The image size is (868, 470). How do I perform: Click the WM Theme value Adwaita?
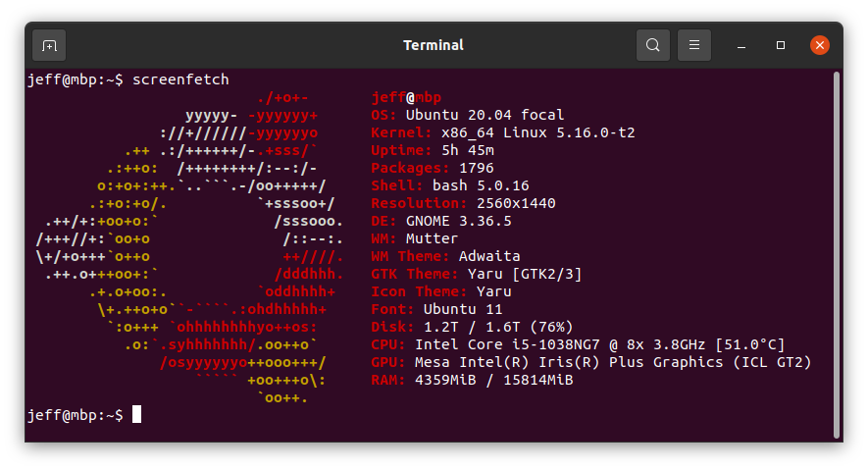point(489,256)
